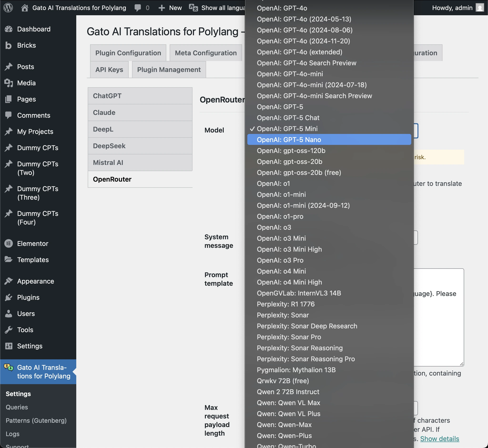This screenshot has height=448, width=488.
Task: Open Media library via sidebar icon
Action: click(x=9, y=83)
